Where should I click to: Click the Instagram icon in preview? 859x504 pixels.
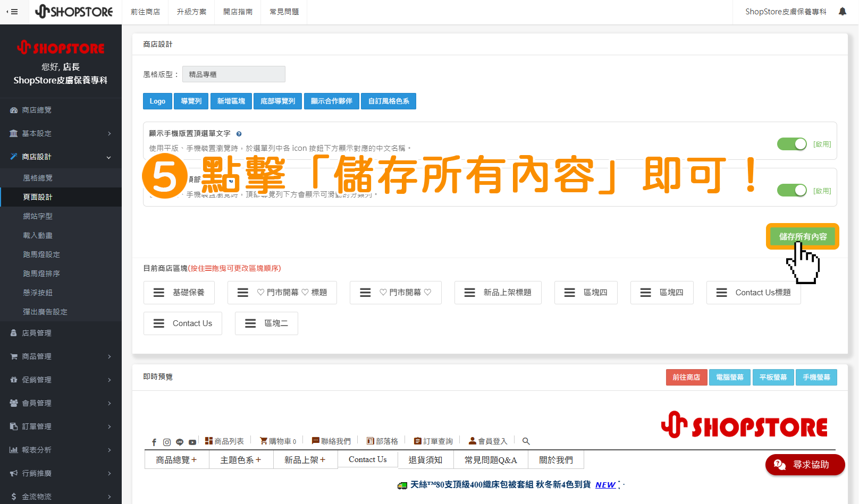[x=167, y=442]
